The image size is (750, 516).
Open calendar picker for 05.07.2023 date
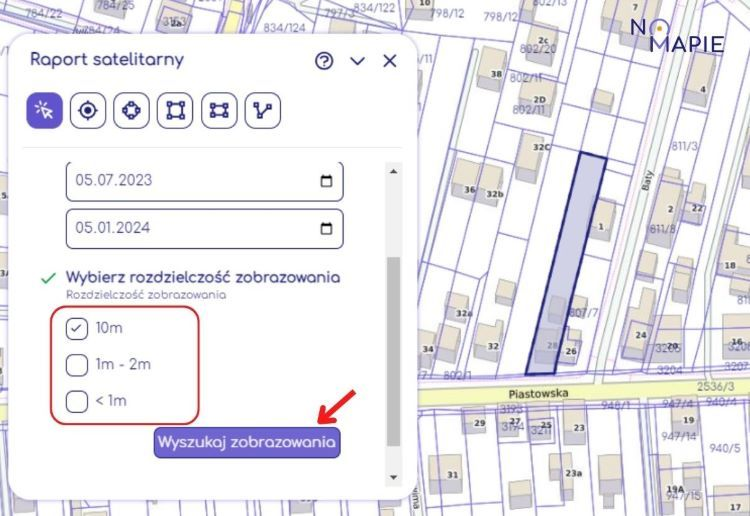(x=326, y=181)
